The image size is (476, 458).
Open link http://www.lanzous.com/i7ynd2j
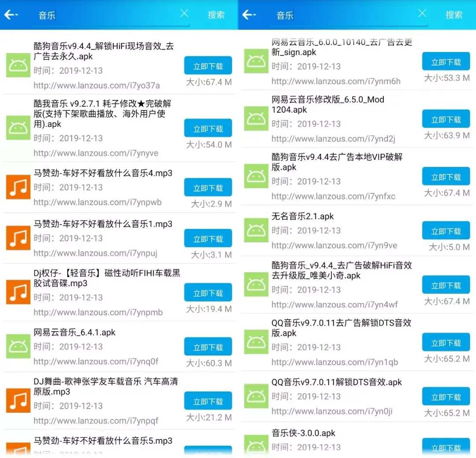pyautogui.click(x=333, y=139)
